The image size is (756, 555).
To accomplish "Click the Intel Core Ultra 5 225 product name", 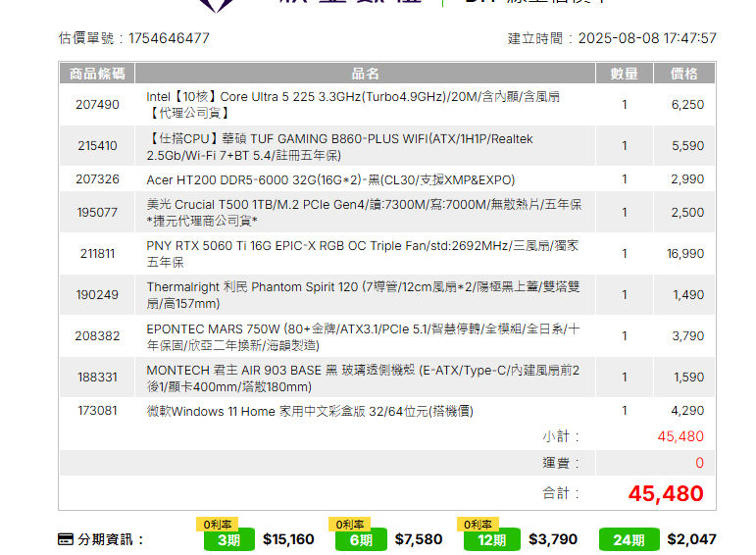I will (353, 105).
